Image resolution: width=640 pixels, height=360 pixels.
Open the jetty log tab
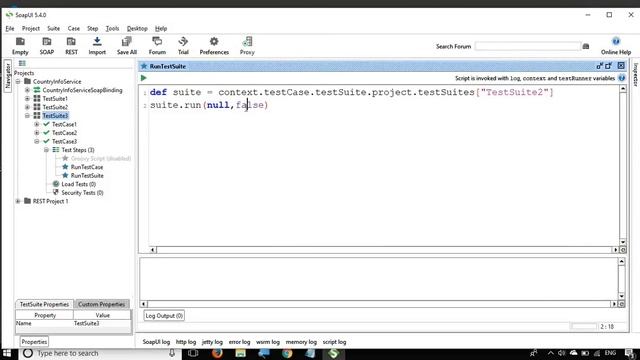click(212, 342)
